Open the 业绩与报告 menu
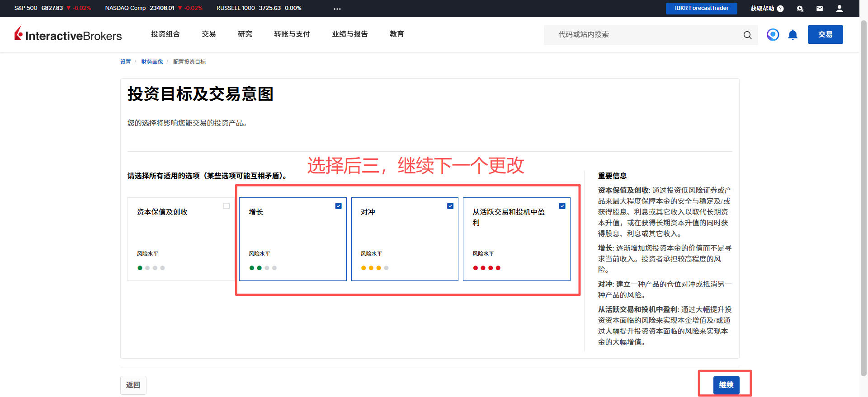868x397 pixels. 349,34
